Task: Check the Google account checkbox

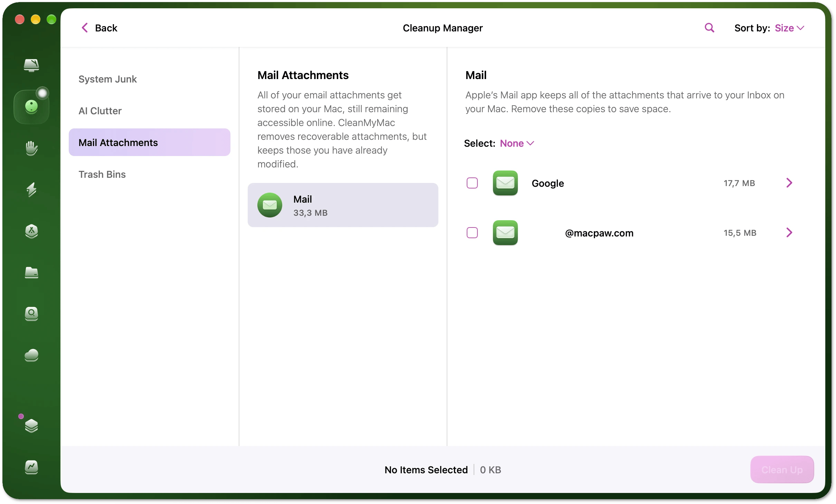Action: [x=472, y=183]
